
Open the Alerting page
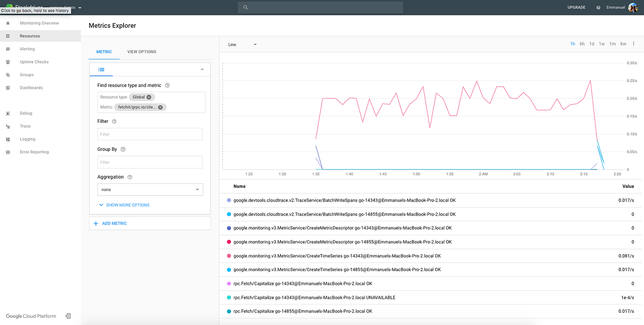tap(27, 49)
